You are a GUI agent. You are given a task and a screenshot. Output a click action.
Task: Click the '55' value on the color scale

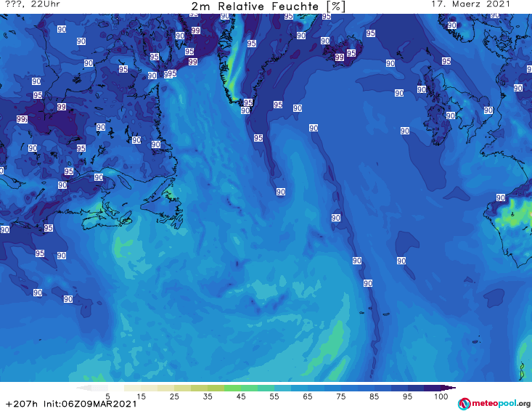click(x=274, y=396)
